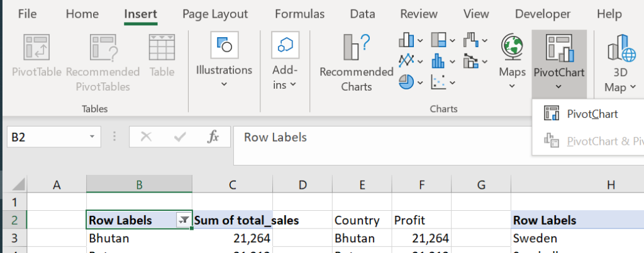Insert a scatter or bubble chart

[439, 82]
